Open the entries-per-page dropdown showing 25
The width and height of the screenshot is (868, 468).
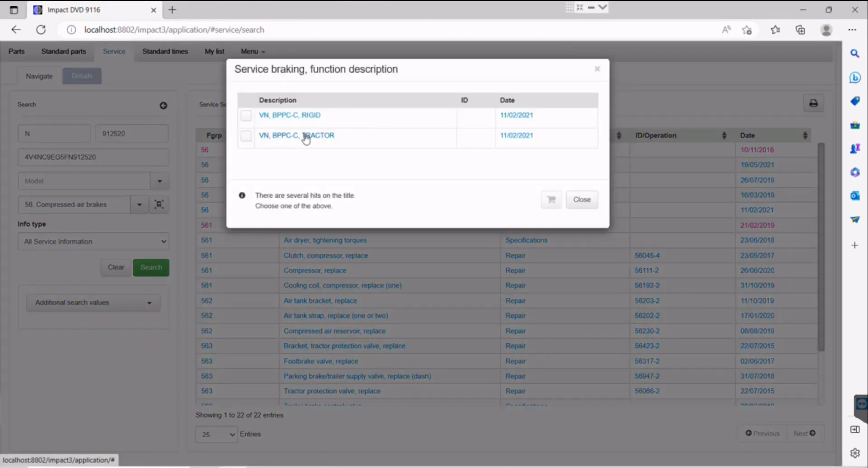point(216,434)
